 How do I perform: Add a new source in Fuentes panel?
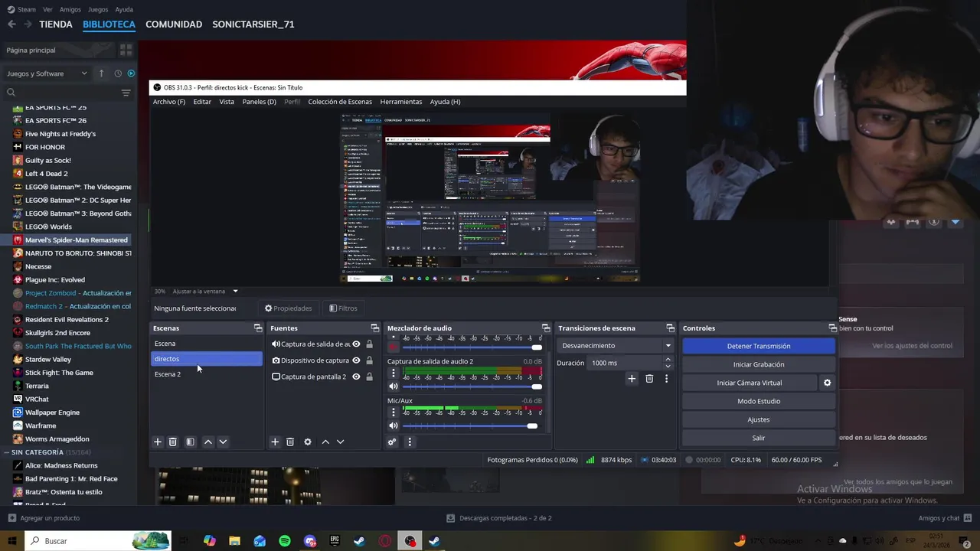pyautogui.click(x=275, y=442)
